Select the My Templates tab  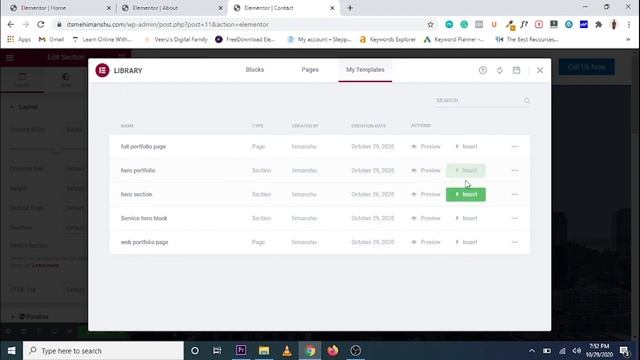tap(365, 70)
